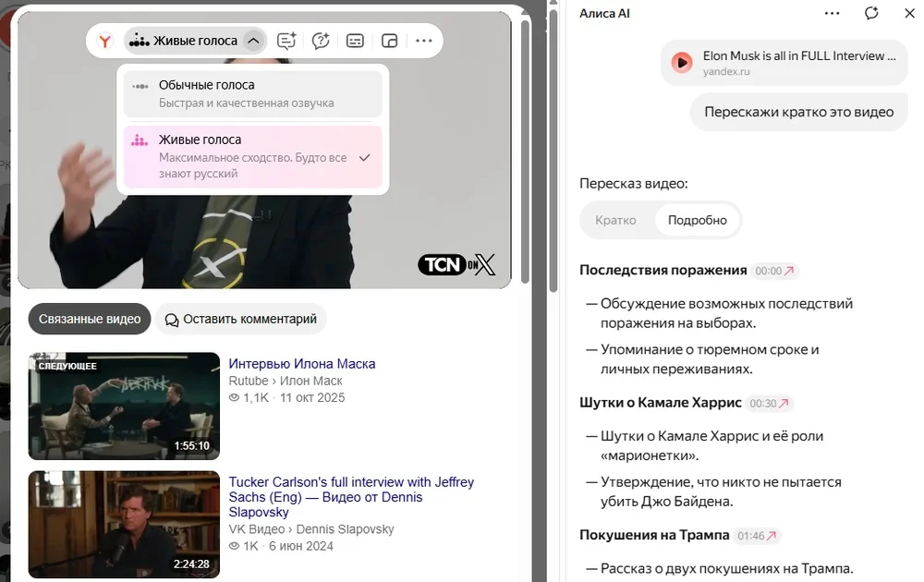
Task: Close the Алиса AI panel
Action: tap(910, 13)
